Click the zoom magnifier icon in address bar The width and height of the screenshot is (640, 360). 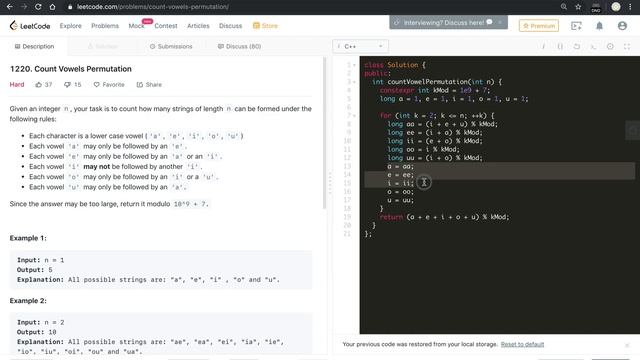tap(564, 7)
